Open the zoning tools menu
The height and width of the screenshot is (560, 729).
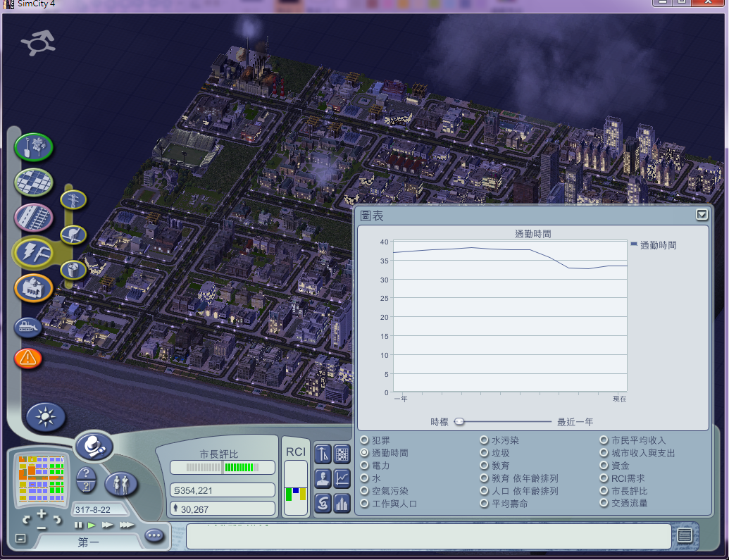tap(34, 182)
